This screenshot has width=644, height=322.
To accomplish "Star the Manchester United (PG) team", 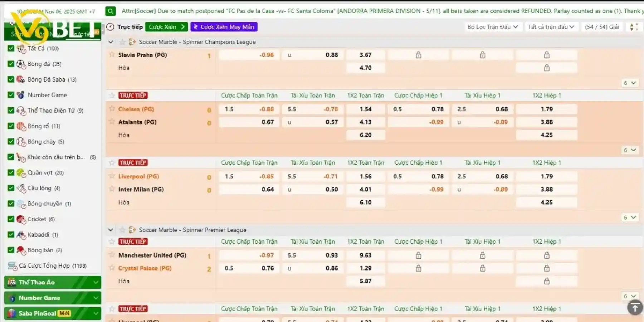I will click(112, 255).
